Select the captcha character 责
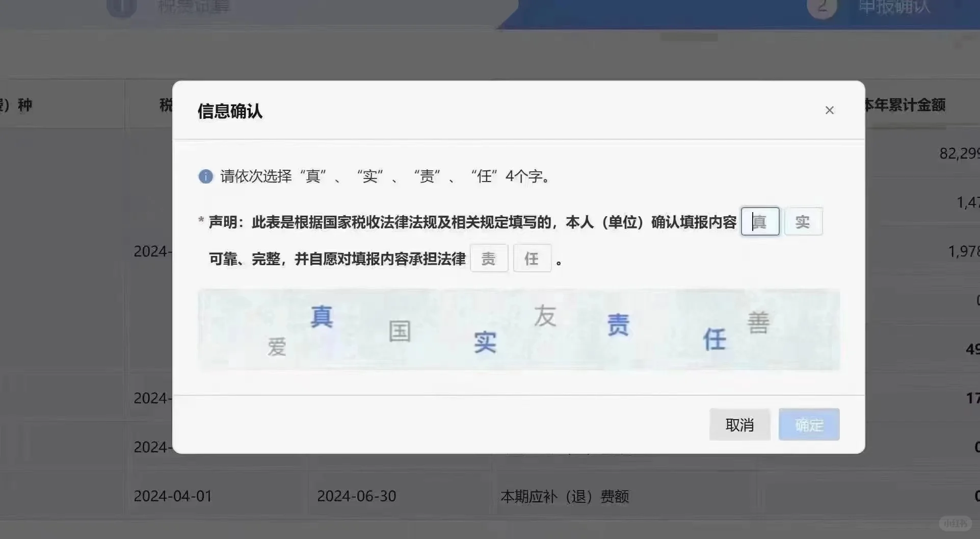Viewport: 980px width, 539px height. click(618, 325)
